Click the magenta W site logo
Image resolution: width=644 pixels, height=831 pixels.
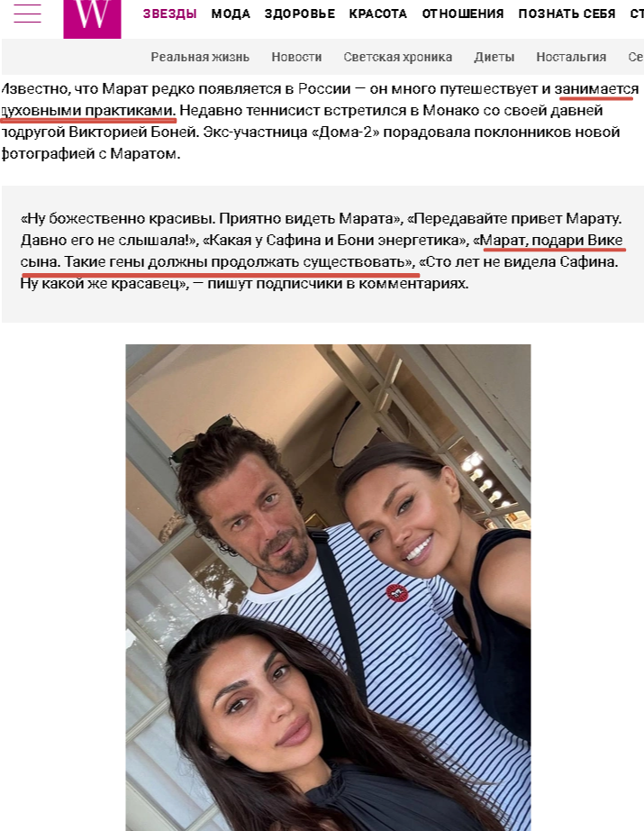pos(92,19)
